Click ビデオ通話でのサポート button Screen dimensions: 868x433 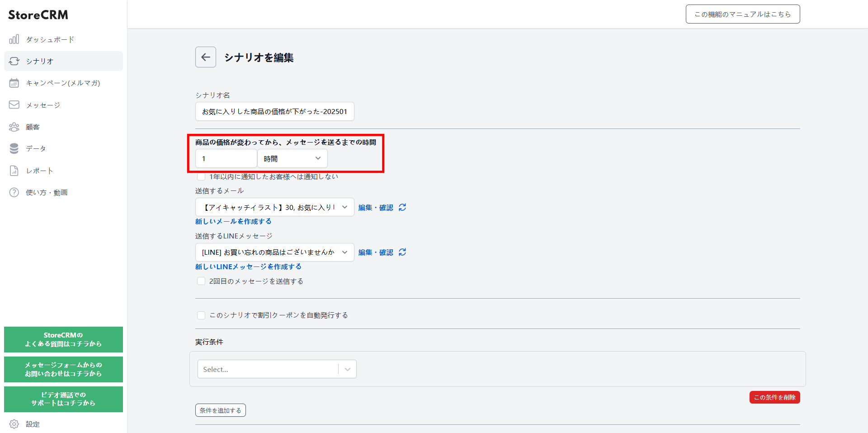pos(63,399)
